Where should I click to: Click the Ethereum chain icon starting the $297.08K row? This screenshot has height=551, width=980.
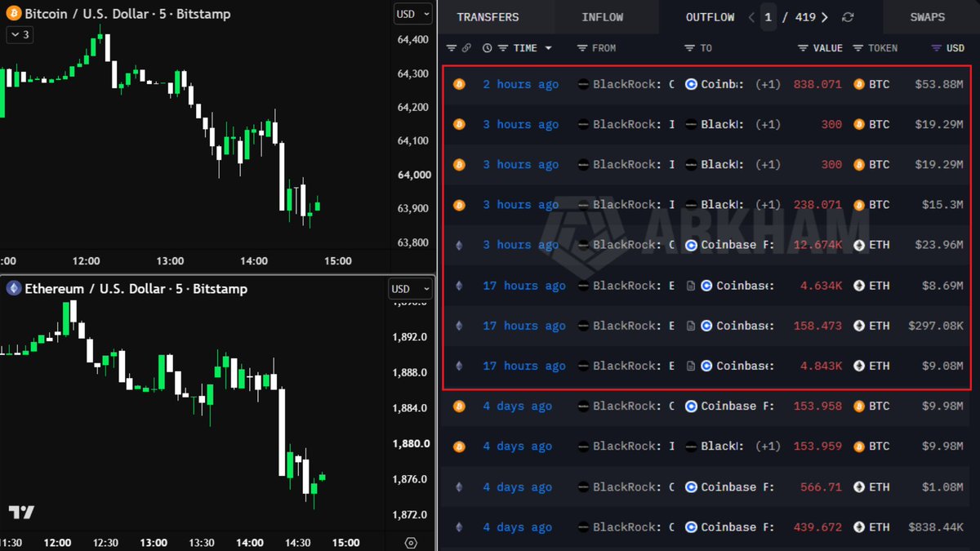coord(459,326)
